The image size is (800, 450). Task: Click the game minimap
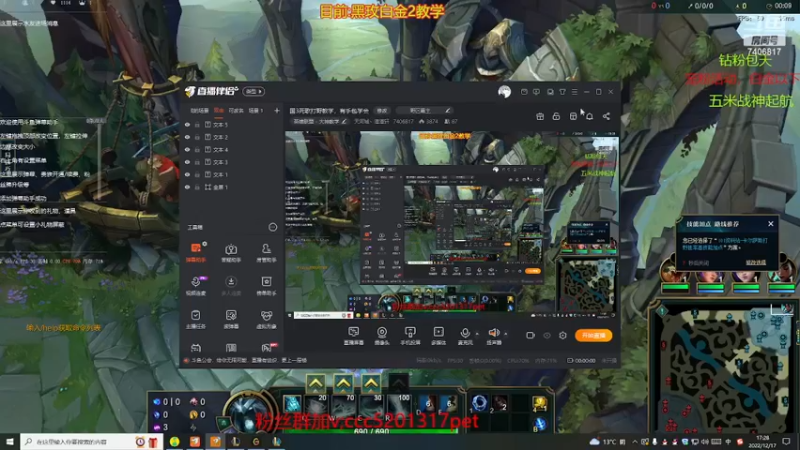coord(725,369)
